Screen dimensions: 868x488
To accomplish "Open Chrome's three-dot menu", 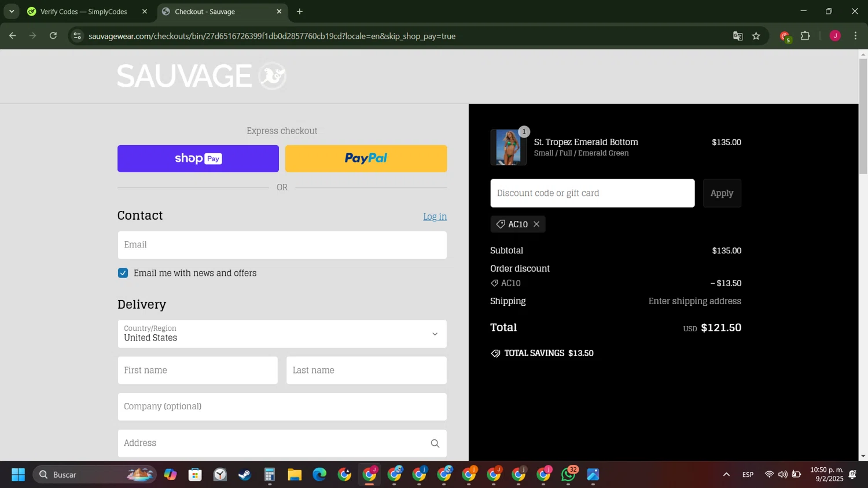I will click(x=856, y=36).
